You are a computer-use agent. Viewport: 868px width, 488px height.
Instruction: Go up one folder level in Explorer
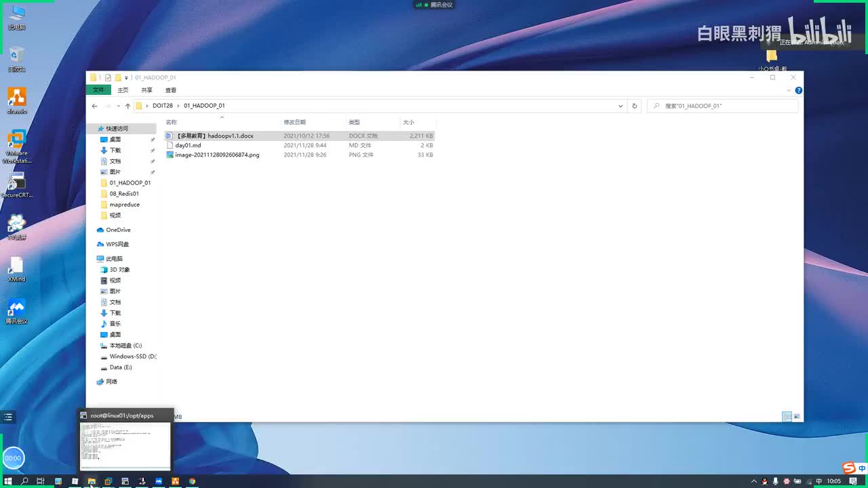tap(127, 106)
